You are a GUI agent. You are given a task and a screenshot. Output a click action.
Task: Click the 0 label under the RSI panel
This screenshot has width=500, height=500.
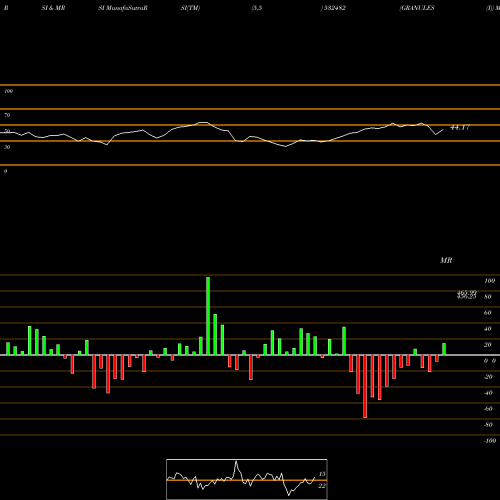point(5,171)
